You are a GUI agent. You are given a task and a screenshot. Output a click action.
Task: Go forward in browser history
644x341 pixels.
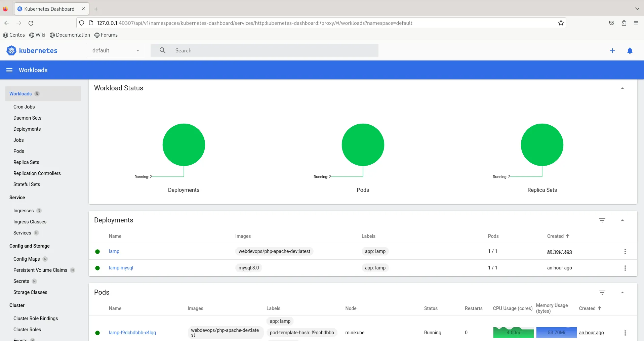pyautogui.click(x=19, y=23)
